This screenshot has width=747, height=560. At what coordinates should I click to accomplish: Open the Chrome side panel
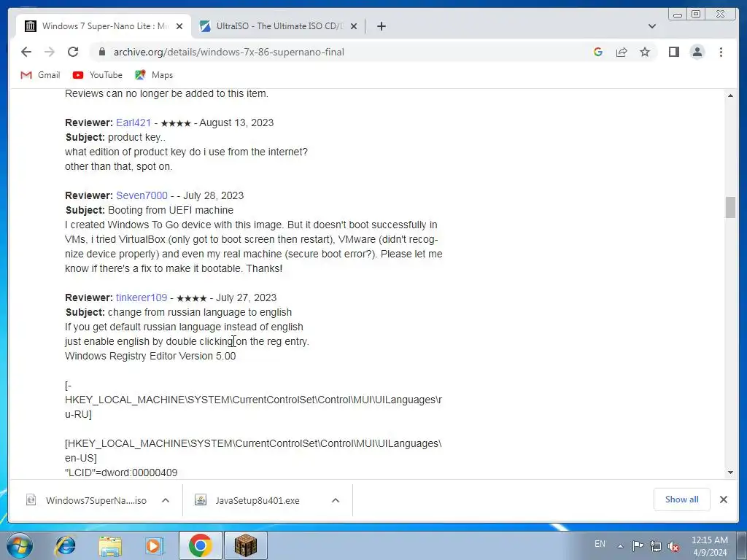tap(673, 52)
